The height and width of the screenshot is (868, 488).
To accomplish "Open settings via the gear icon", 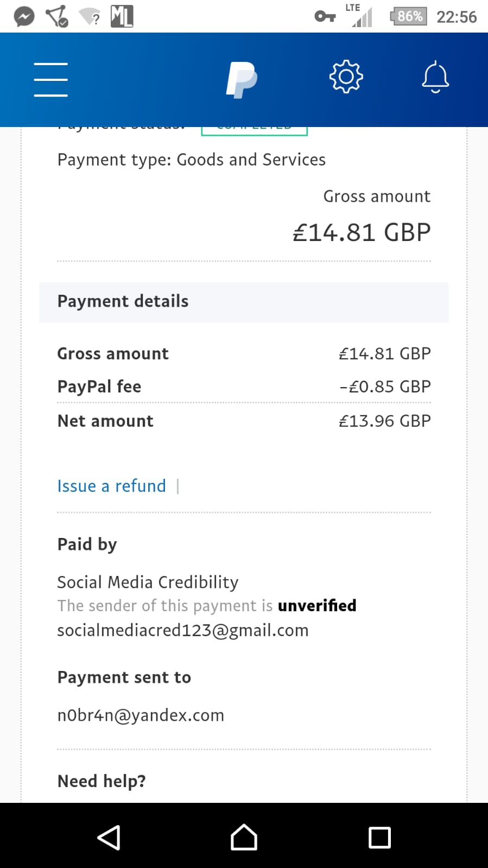I will pyautogui.click(x=346, y=77).
